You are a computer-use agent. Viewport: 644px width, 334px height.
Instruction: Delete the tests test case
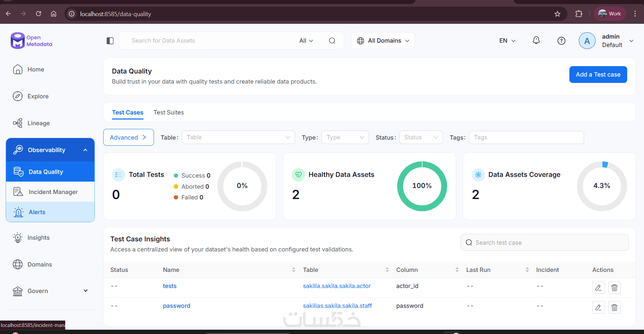click(x=614, y=288)
